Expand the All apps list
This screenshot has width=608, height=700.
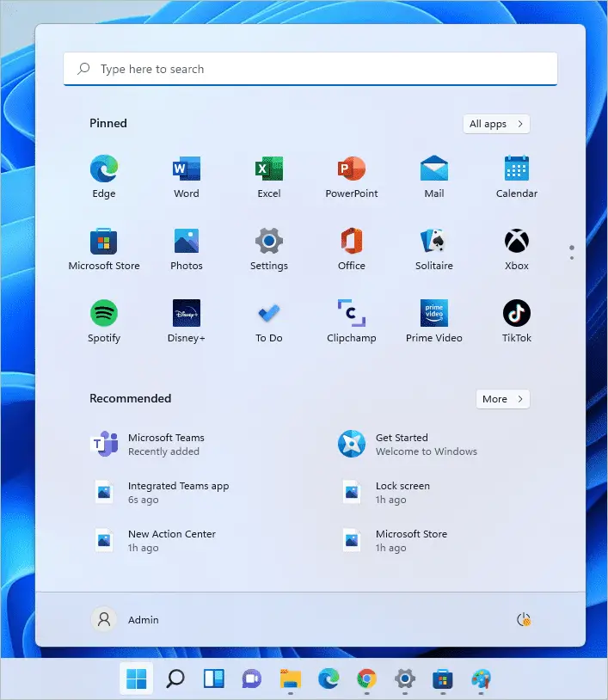click(496, 124)
